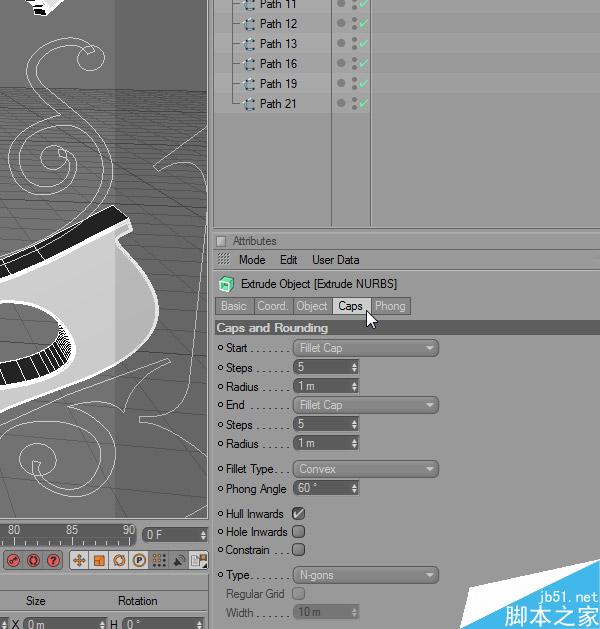Open the Fillet Type Convex dropdown
This screenshot has height=629, width=600.
(x=366, y=469)
